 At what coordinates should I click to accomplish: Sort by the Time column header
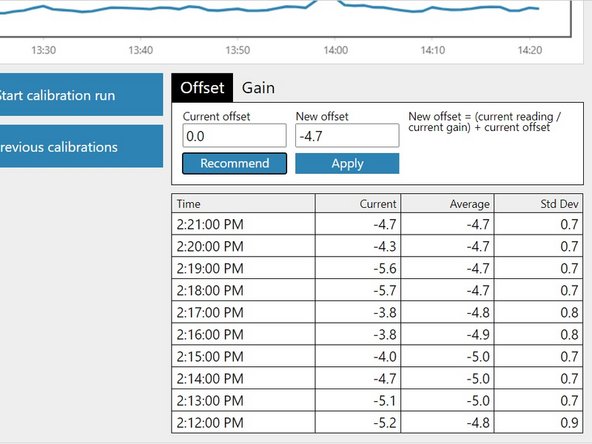243,204
